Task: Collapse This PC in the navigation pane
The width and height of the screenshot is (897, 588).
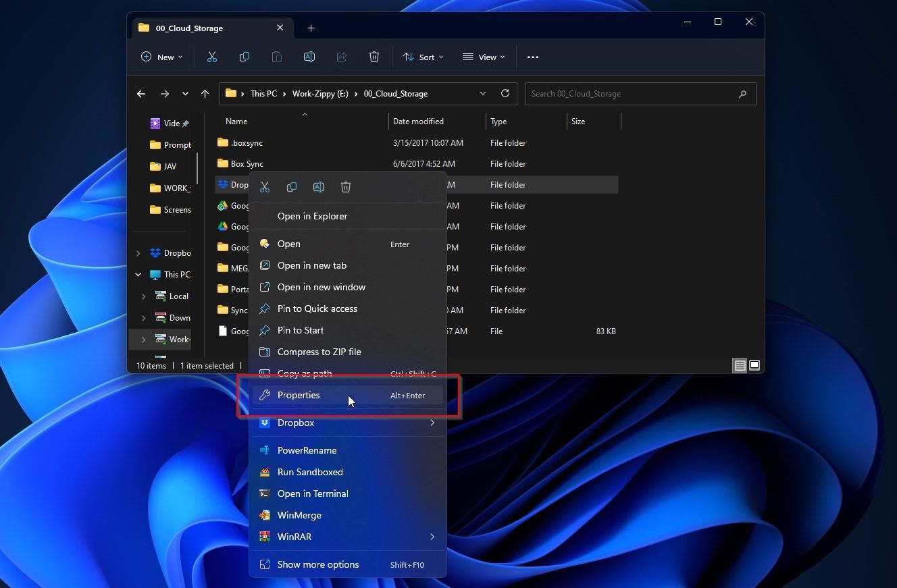Action: 138,274
